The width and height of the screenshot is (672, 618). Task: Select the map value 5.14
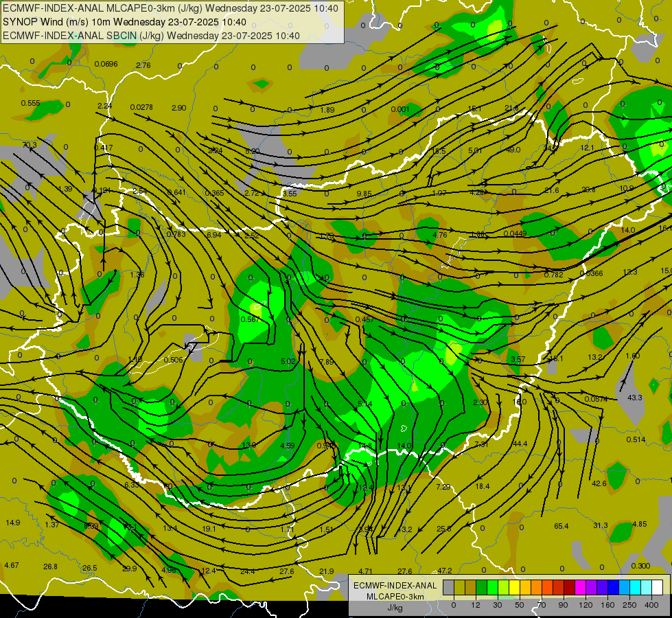pos(364,404)
